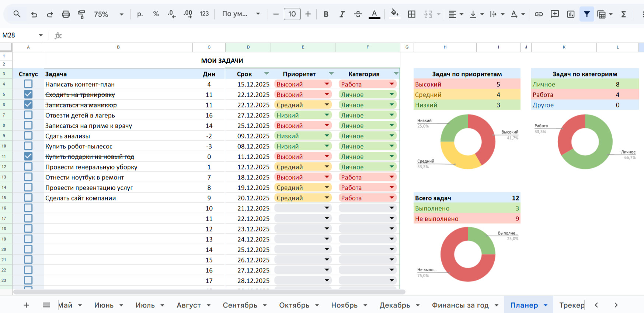This screenshot has width=644, height=313.
Task: Open the Финансы за год sheet tab
Action: coord(460,305)
